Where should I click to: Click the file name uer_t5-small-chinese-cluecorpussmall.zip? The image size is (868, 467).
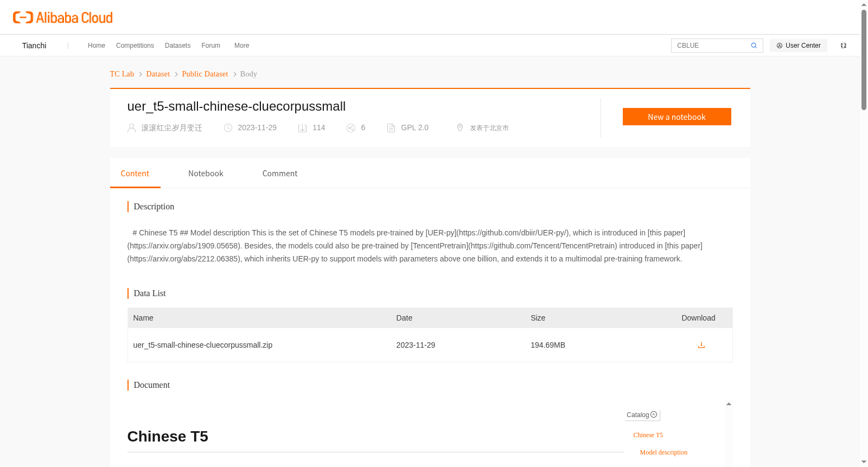(203, 345)
